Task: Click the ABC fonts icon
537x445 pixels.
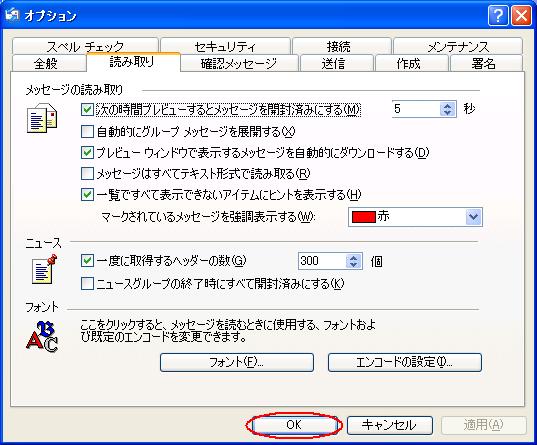Action: click(x=42, y=337)
